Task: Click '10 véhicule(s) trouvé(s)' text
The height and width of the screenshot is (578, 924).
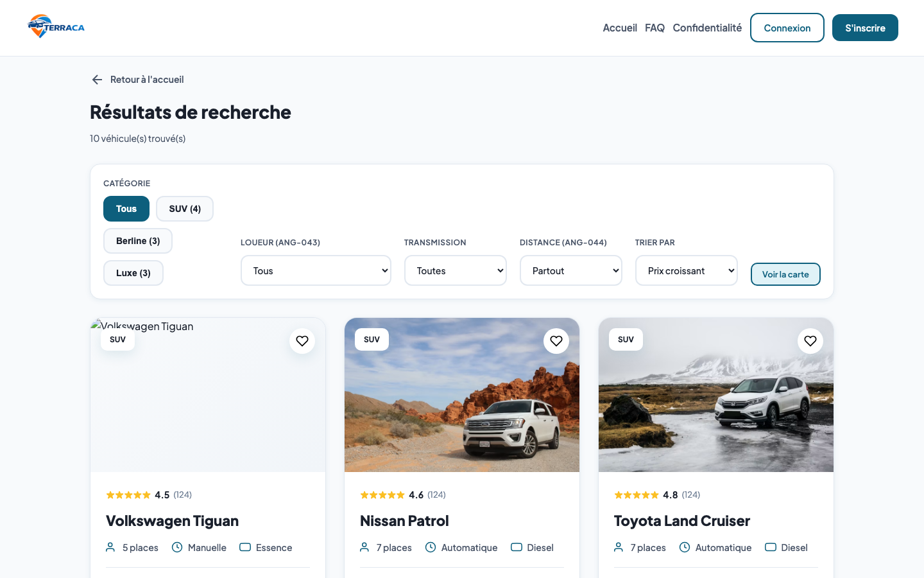Action: 137,138
